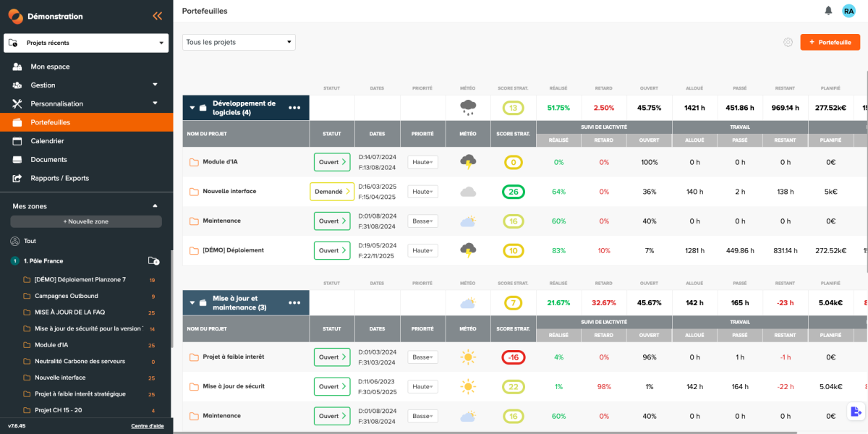Collapse the Développement de logiciels portfolio
This screenshot has width=868, height=434.
click(x=192, y=108)
